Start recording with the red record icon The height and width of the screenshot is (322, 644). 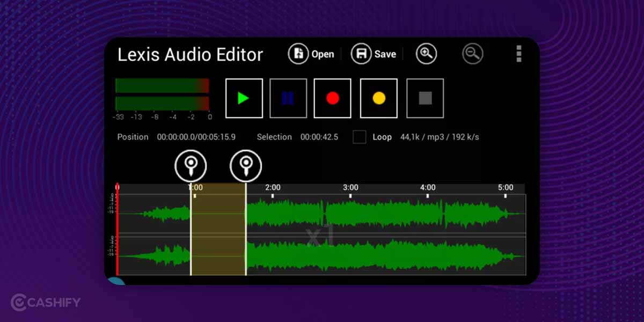tap(332, 98)
